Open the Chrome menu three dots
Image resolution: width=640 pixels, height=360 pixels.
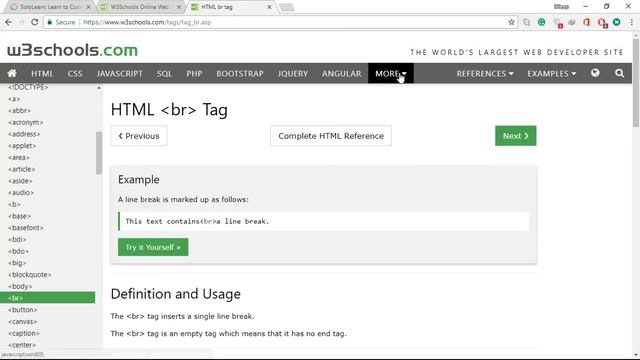point(631,22)
